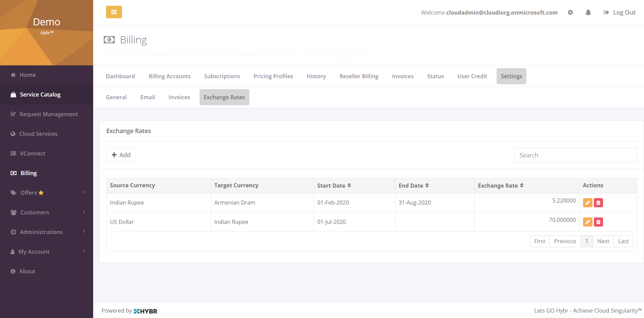Image resolution: width=644 pixels, height=318 pixels.
Task: Open the Email settings sub-tab
Action: [147, 97]
